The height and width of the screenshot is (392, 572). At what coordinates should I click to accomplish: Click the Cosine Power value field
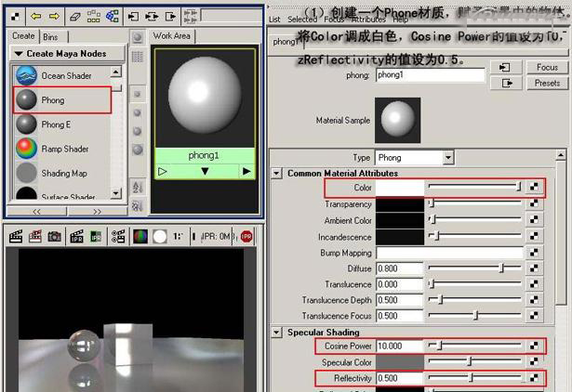coord(399,346)
